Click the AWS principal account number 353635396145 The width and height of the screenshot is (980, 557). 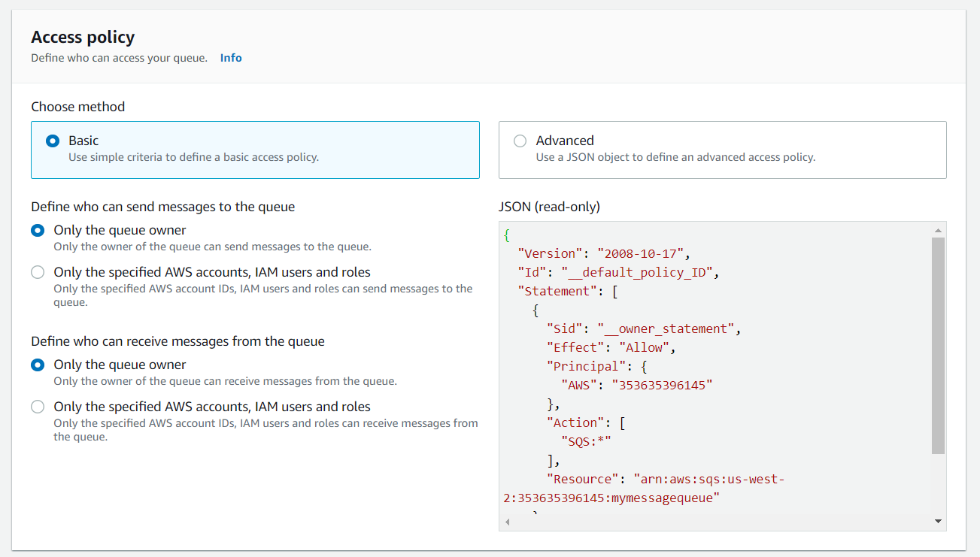coord(662,385)
